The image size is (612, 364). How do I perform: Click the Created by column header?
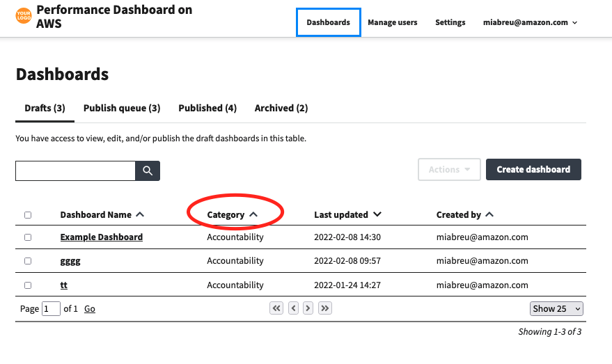click(459, 214)
